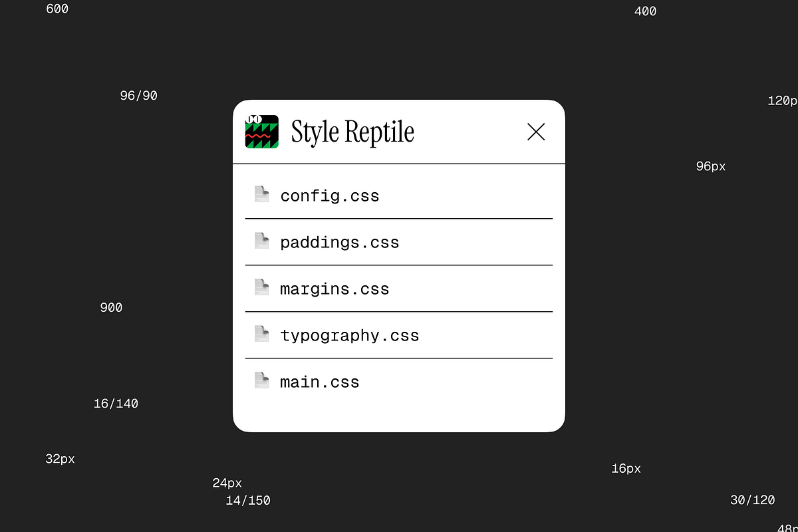Open typography.css in the list
798x532 pixels.
(x=350, y=336)
